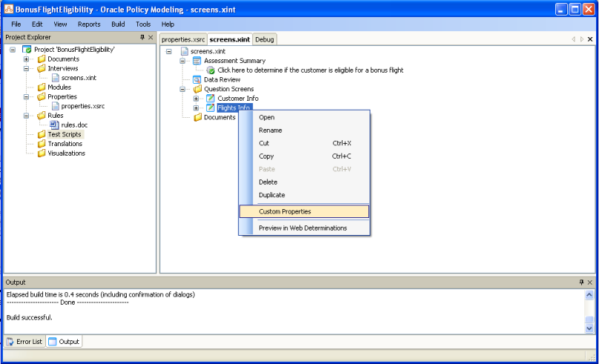Switch to the Debug tab
The width and height of the screenshot is (599, 364).
point(265,39)
